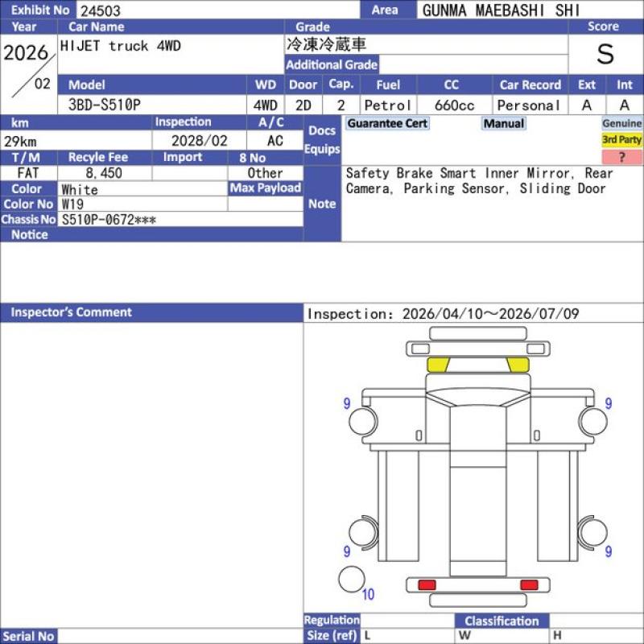
Task: Click the model code 3BD-S510P cell
Action: point(152,105)
